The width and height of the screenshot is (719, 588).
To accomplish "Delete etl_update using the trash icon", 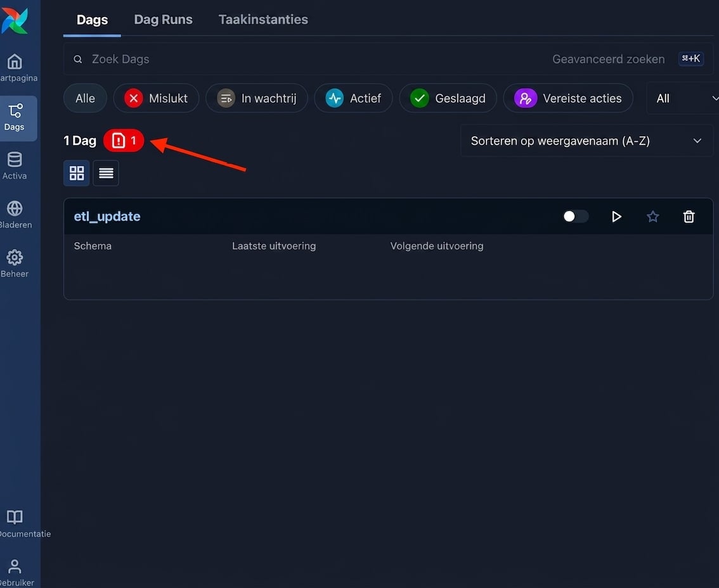I will point(689,216).
